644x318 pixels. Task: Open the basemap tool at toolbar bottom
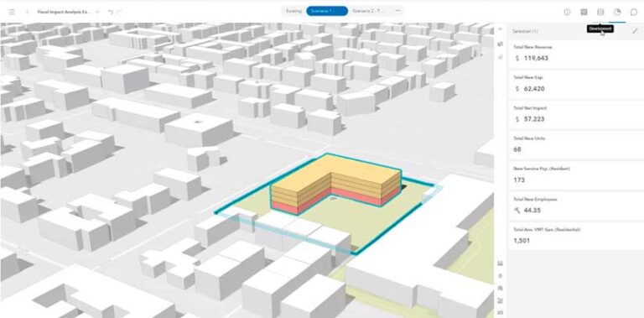tap(500, 313)
